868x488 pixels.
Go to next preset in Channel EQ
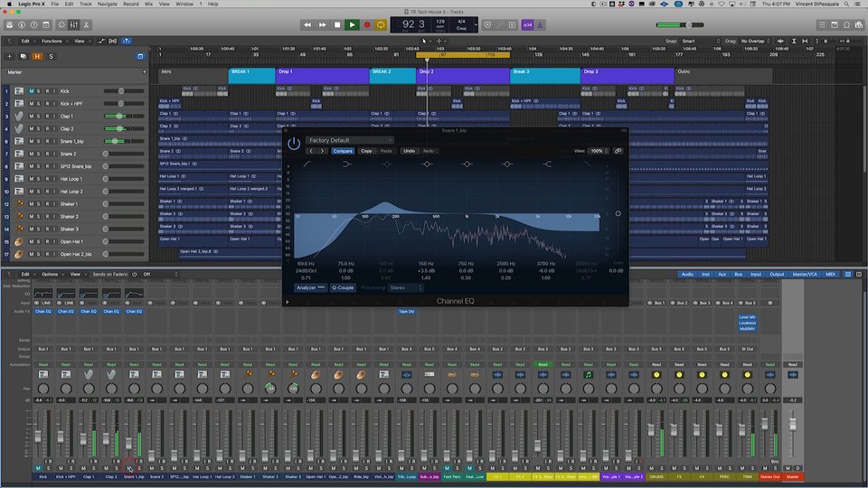coord(322,151)
